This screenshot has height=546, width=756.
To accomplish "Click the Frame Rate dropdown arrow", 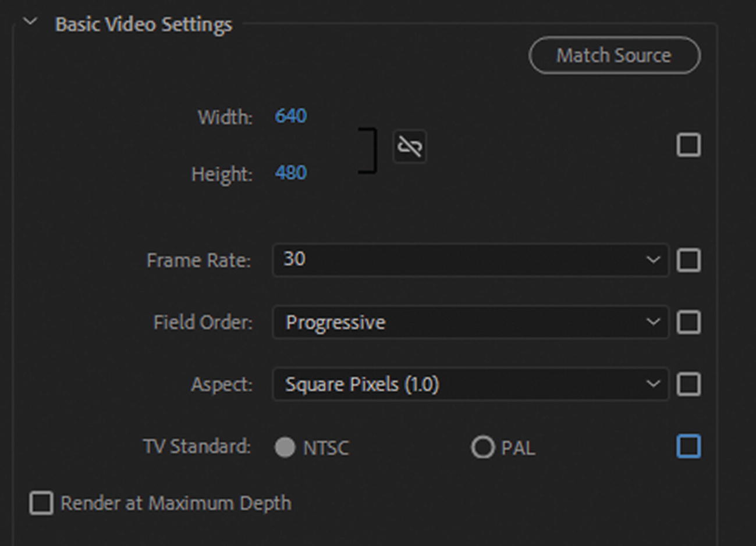I will click(653, 260).
